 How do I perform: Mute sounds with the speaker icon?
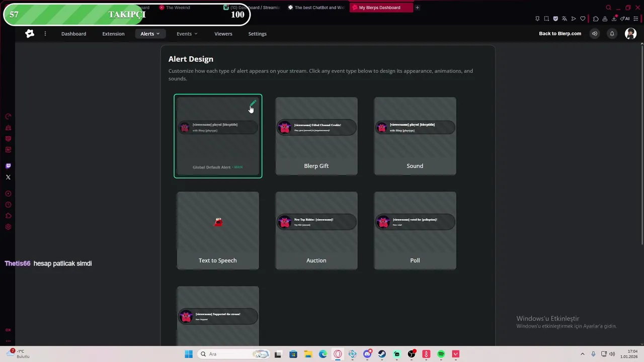595,34
